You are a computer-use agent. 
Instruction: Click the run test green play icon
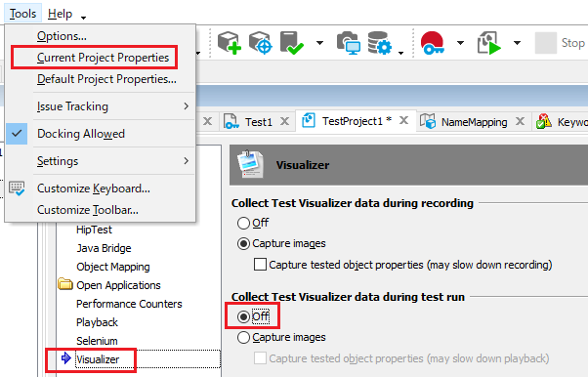pos(489,43)
